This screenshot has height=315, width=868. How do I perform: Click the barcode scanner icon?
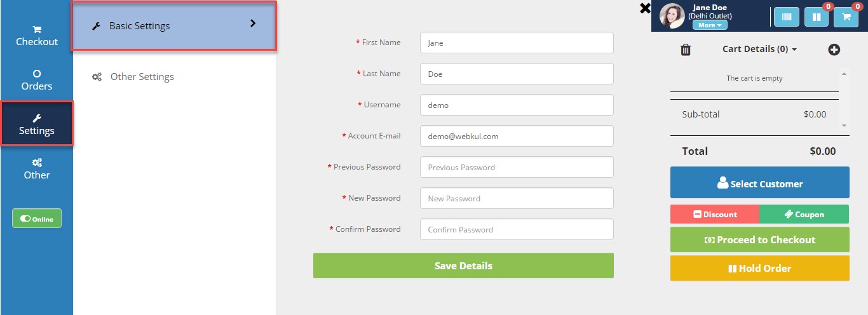click(x=786, y=17)
